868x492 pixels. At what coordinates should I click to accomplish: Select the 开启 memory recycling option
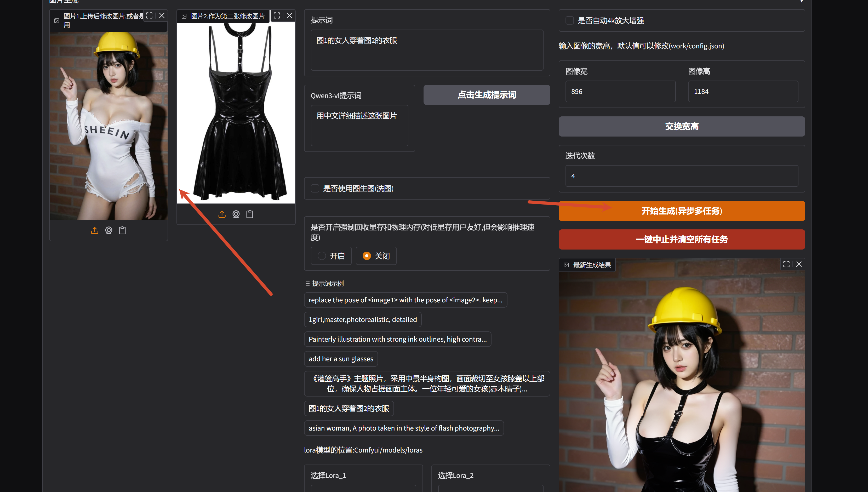click(331, 256)
